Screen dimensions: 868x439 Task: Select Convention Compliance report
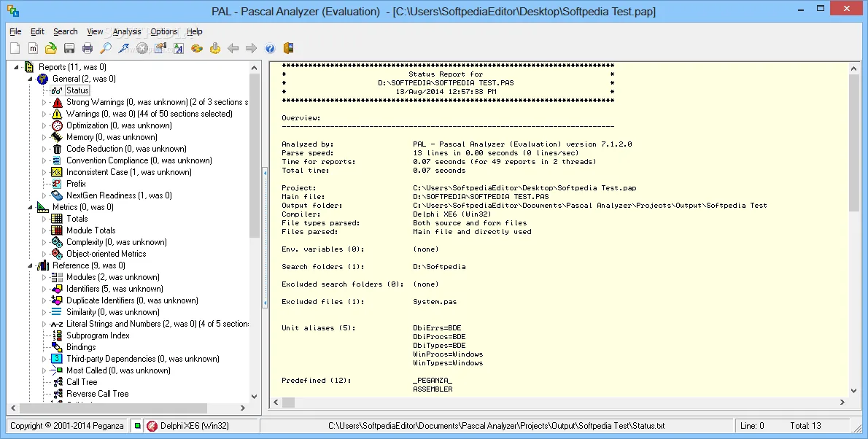coord(139,160)
